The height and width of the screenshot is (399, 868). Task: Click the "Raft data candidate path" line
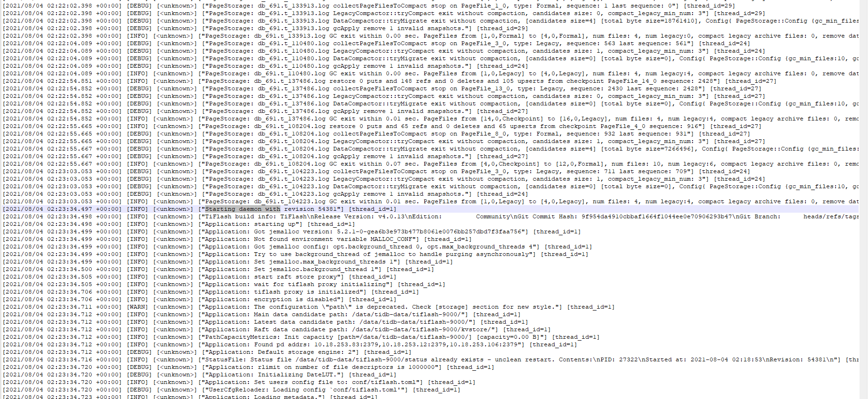coord(277,329)
